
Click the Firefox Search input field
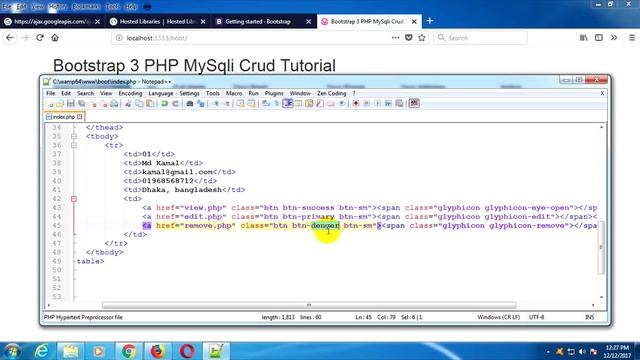pyautogui.click(x=480, y=38)
